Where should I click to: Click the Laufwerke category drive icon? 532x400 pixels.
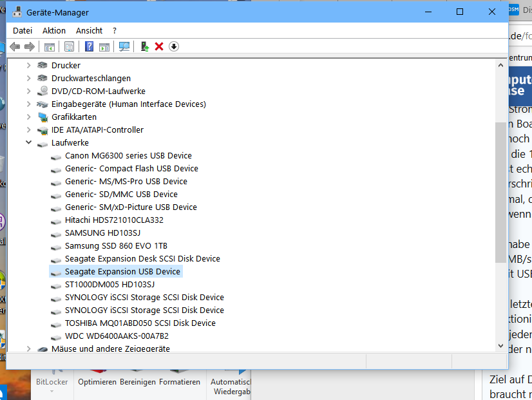point(43,144)
